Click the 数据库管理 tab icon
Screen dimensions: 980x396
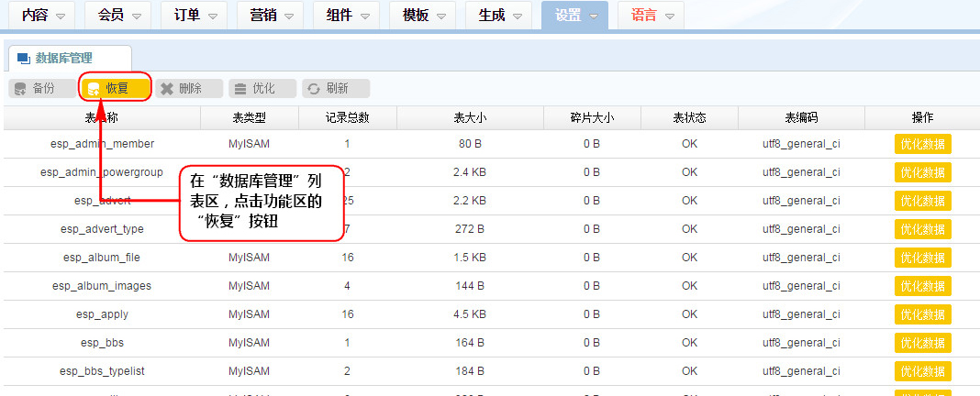pyautogui.click(x=24, y=58)
